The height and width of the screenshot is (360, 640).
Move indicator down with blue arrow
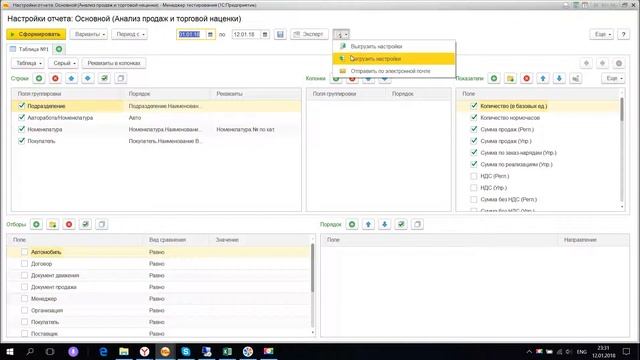click(559, 78)
